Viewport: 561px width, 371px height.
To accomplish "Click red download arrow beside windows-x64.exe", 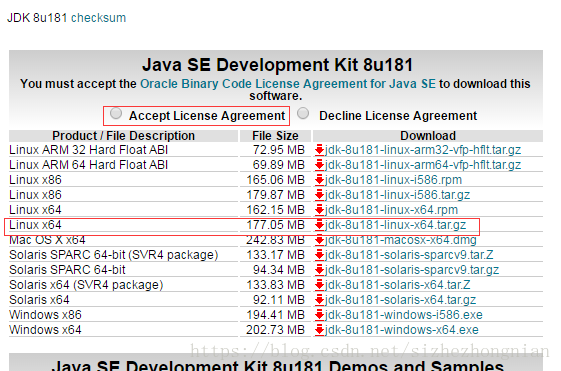I will click(x=319, y=329).
